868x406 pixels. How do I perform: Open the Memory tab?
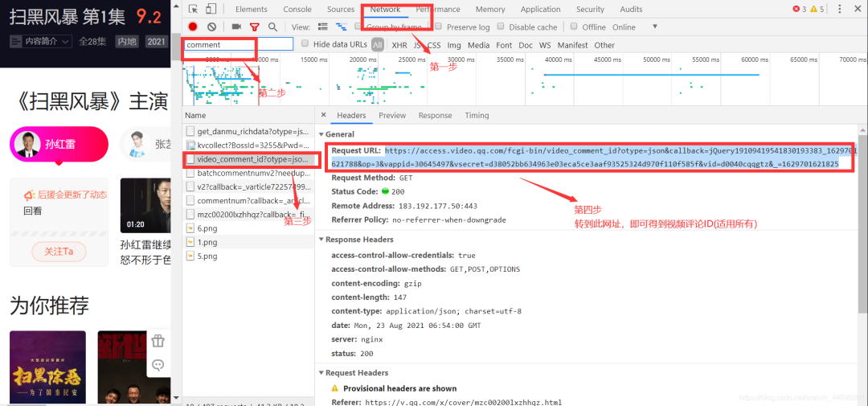pyautogui.click(x=490, y=9)
